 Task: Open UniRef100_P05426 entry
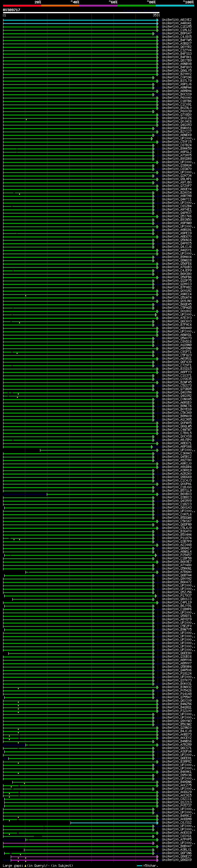click(x=176, y=690)
